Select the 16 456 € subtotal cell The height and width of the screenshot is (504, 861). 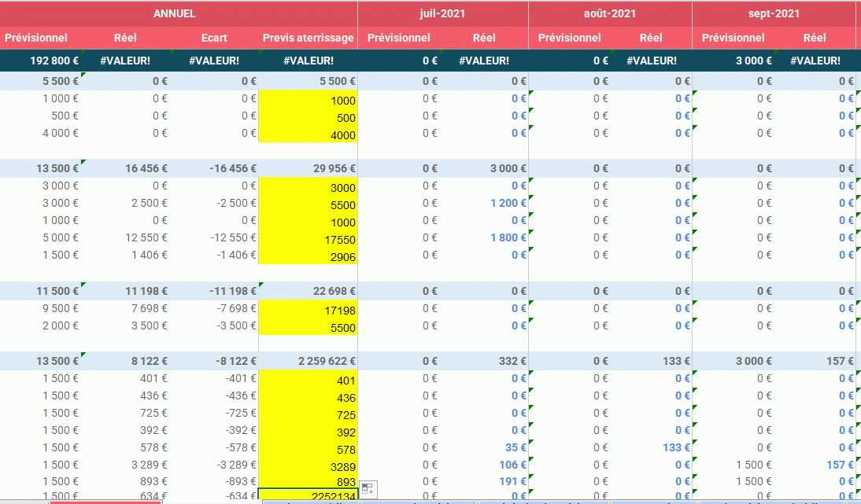[x=125, y=168]
